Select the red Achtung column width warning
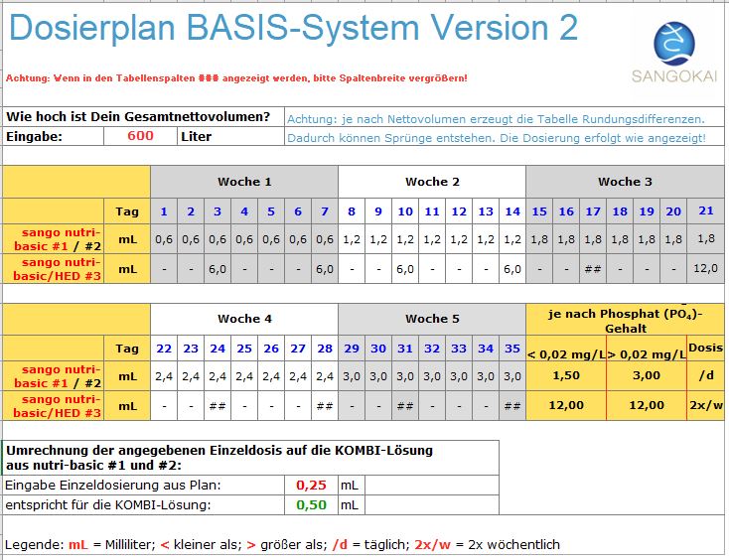The height and width of the screenshot is (560, 729). point(236,77)
